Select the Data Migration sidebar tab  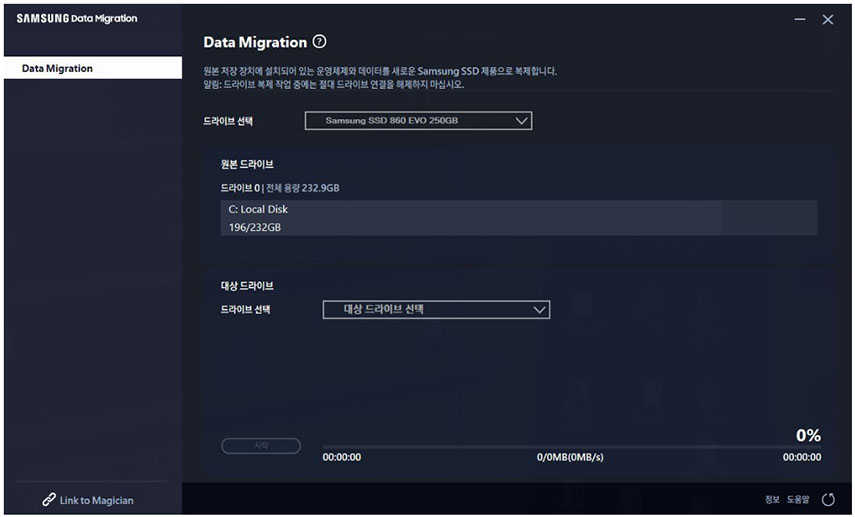93,68
